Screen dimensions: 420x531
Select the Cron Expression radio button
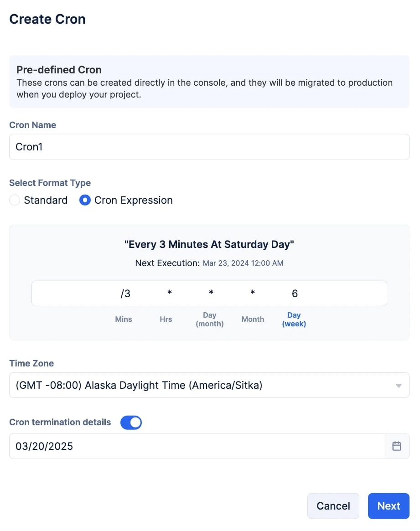coord(85,200)
